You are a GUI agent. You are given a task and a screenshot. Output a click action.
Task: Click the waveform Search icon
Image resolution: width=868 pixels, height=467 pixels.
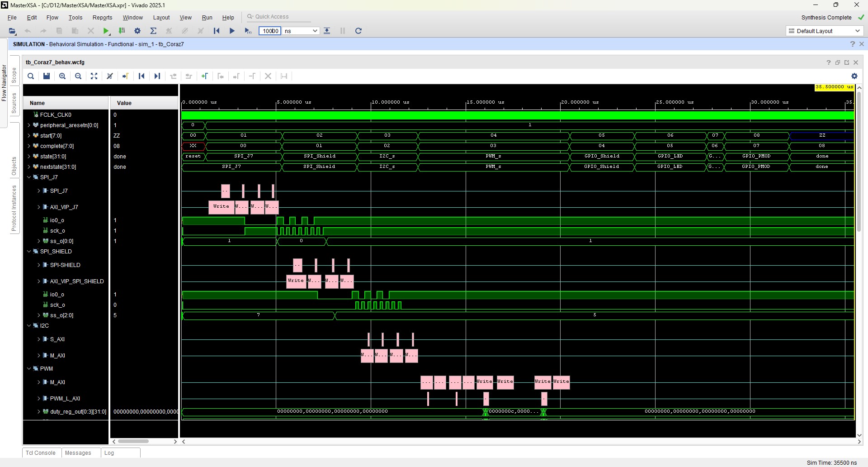tap(31, 76)
